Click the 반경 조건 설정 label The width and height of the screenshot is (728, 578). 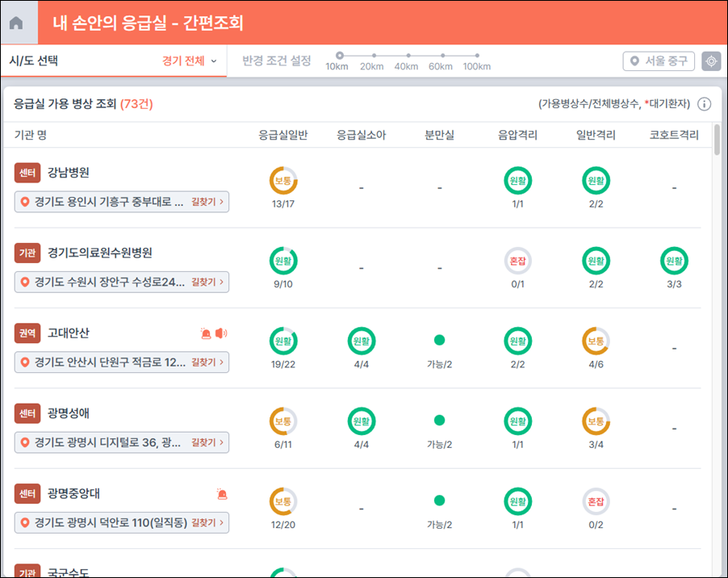point(277,61)
